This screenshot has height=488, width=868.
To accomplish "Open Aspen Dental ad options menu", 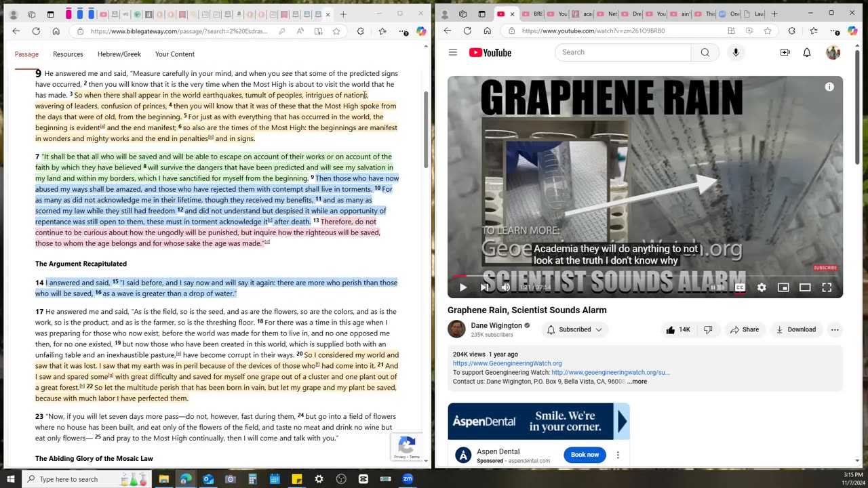I will click(617, 455).
